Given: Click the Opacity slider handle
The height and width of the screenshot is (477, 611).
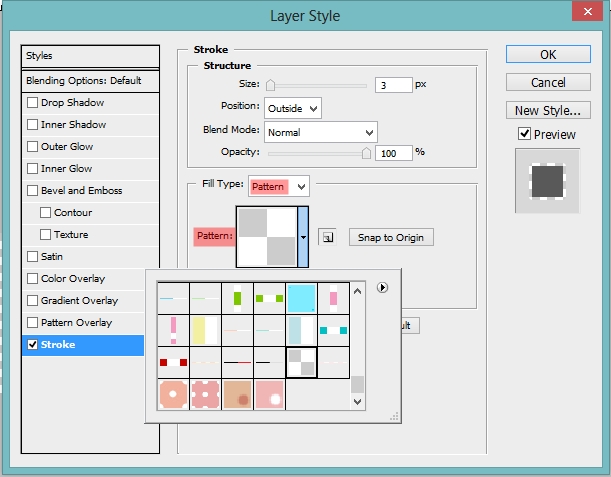Looking at the screenshot, I should point(366,153).
